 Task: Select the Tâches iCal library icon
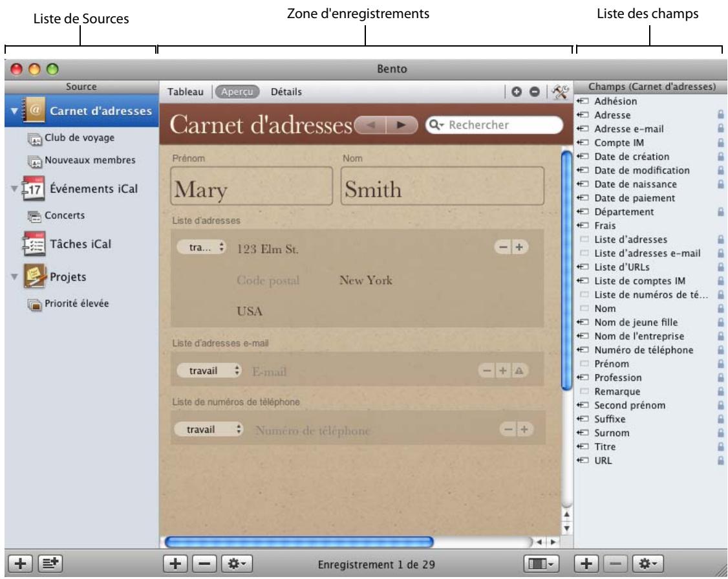tap(34, 243)
